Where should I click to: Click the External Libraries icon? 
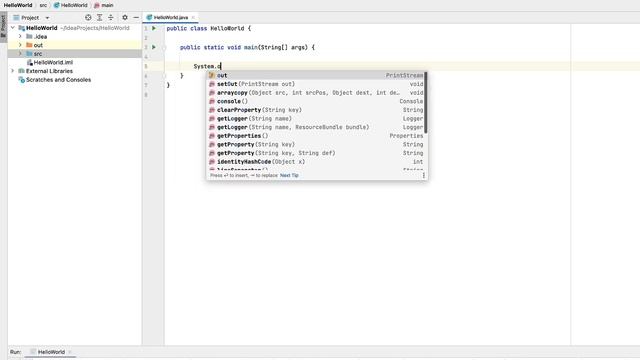(22, 71)
